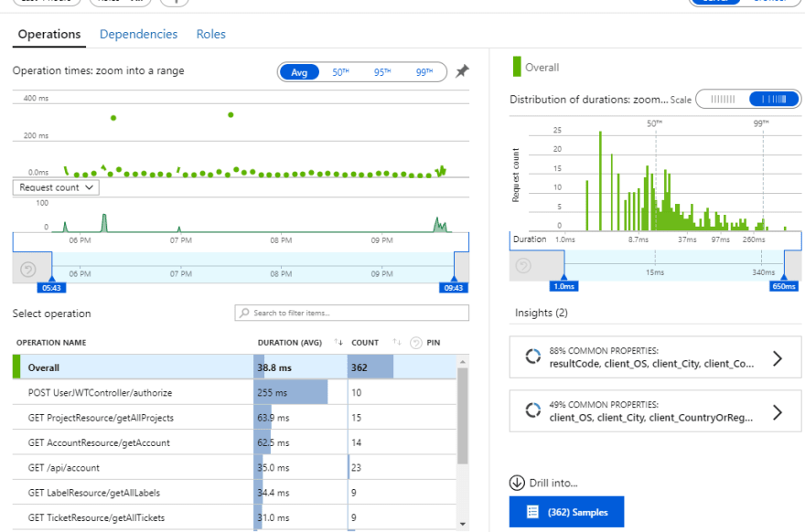This screenshot has width=805, height=532.
Task: Expand the 88% common properties insight
Action: [x=778, y=358]
